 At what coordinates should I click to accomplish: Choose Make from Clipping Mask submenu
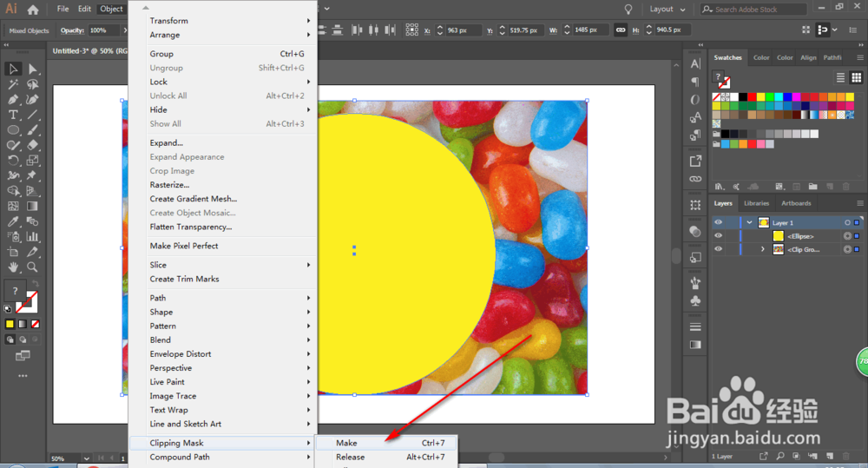tap(386, 443)
